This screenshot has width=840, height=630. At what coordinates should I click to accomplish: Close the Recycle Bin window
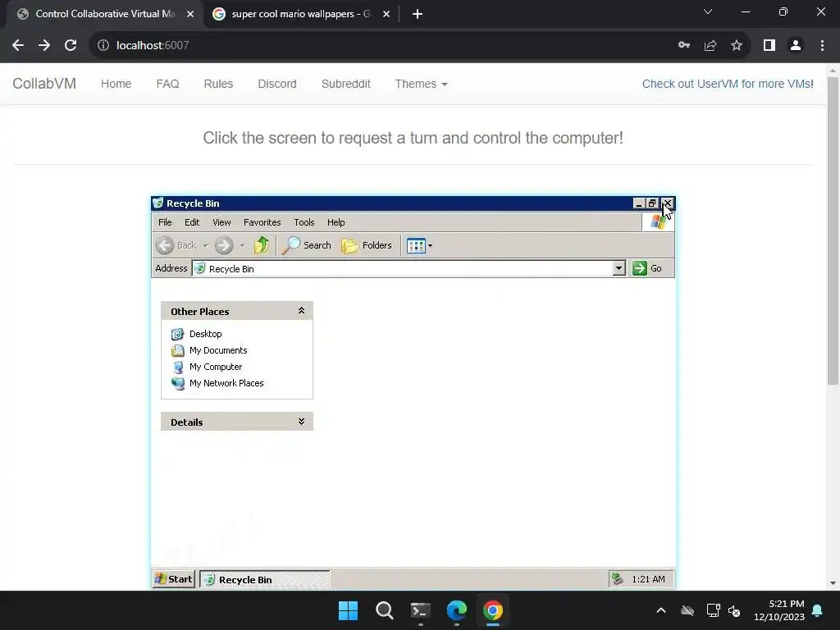click(x=667, y=203)
